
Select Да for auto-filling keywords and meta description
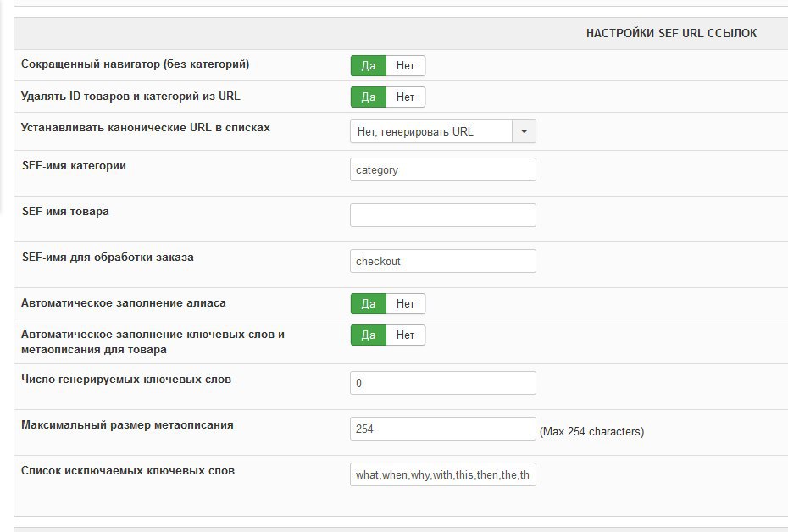(369, 335)
